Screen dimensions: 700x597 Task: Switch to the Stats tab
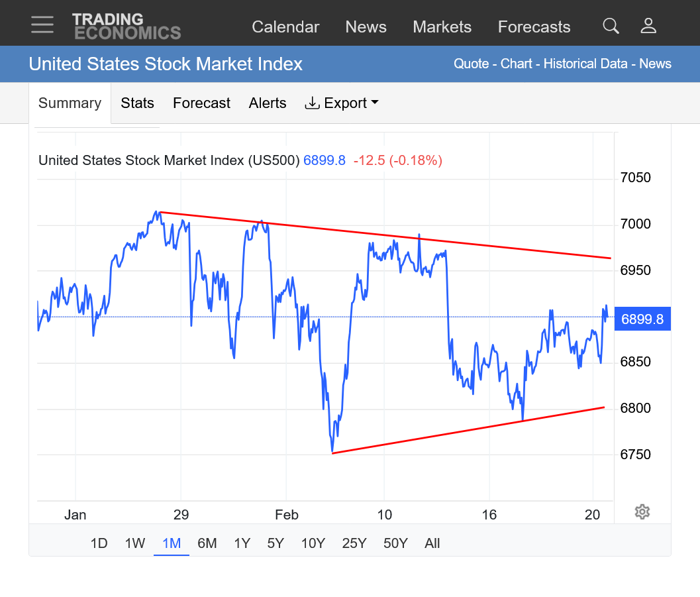tap(137, 103)
